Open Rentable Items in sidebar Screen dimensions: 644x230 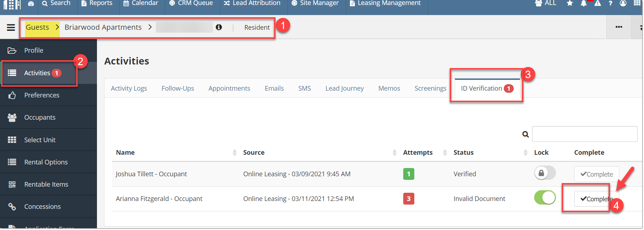click(x=48, y=184)
